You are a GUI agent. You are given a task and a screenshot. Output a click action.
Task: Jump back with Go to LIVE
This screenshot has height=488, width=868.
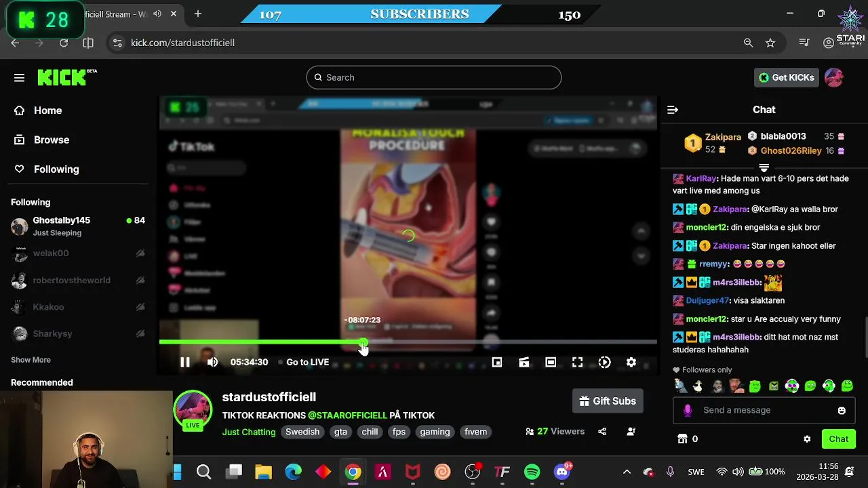coord(304,362)
